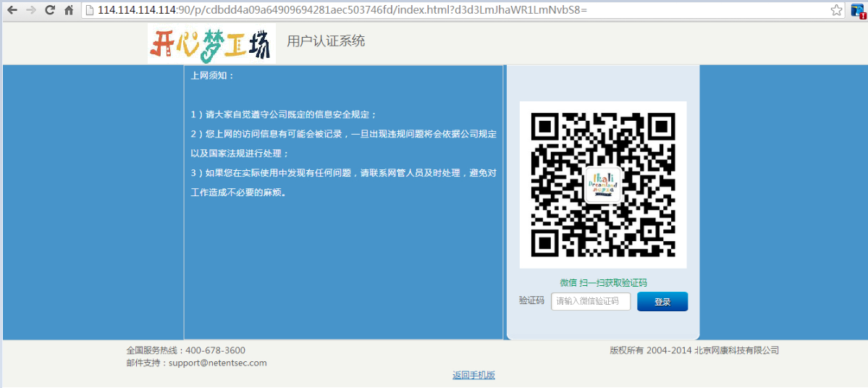Screen dimensions: 868x388
Task: Click rule 3 about 联系网管人员及时处理
Action: click(343, 182)
